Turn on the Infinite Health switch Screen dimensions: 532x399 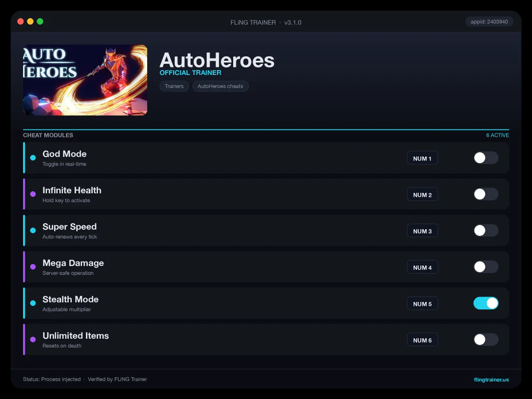pos(486,194)
